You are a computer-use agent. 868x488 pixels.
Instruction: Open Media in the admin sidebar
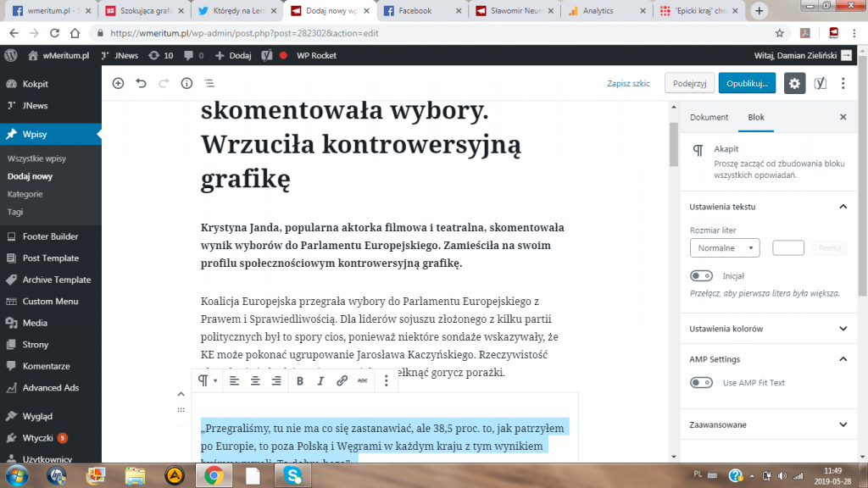click(x=35, y=323)
